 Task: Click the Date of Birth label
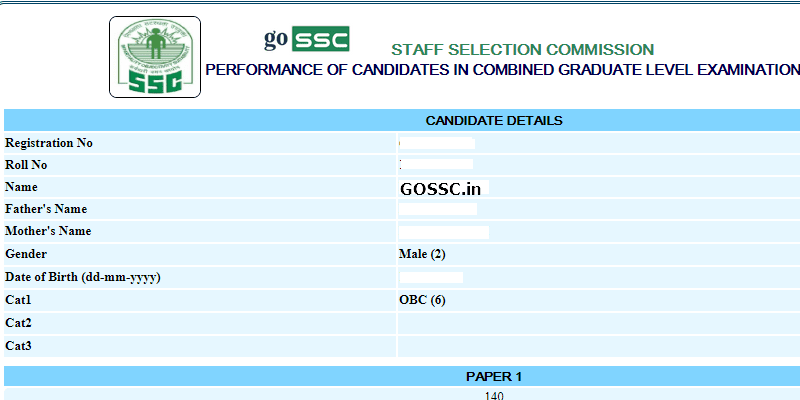click(84, 277)
